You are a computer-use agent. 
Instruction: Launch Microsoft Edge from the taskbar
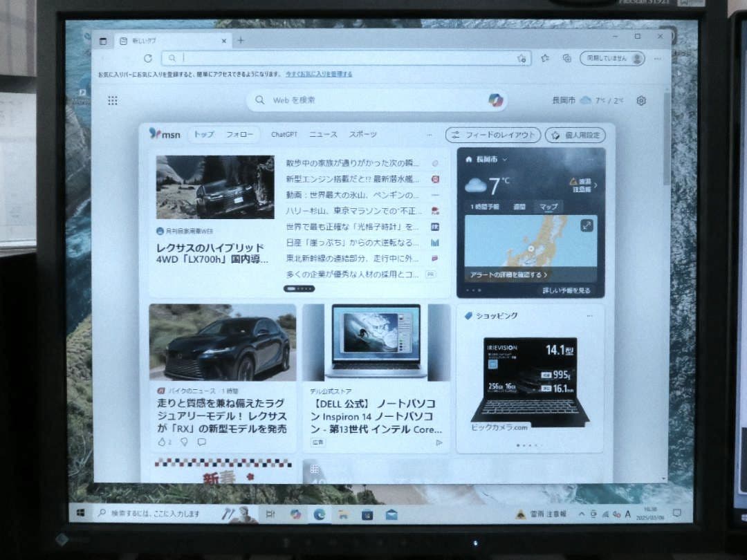319,515
